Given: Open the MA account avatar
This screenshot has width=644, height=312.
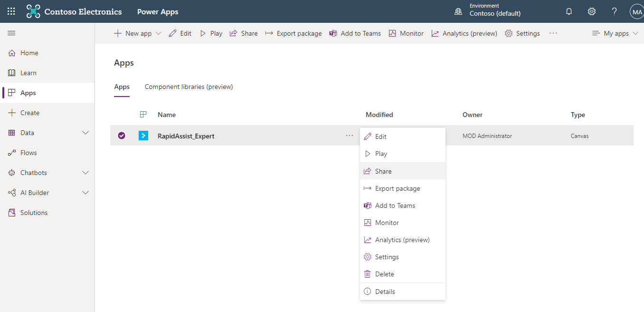Looking at the screenshot, I should pyautogui.click(x=637, y=11).
